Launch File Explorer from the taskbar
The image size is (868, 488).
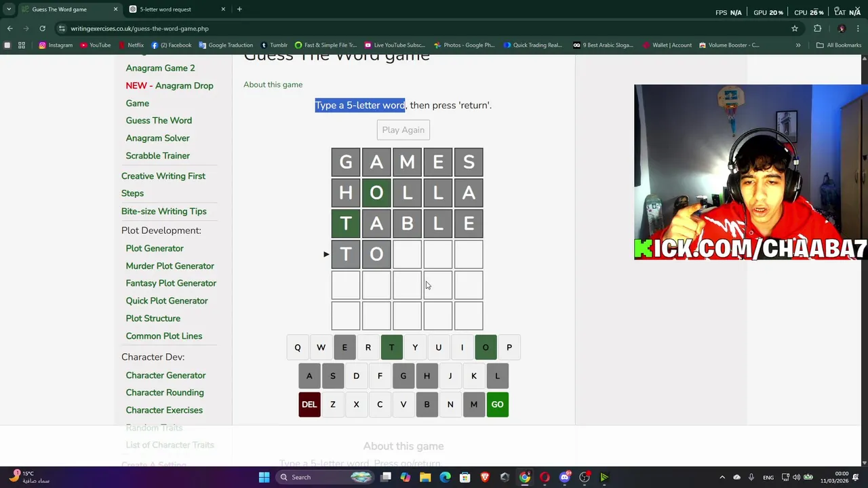click(425, 477)
